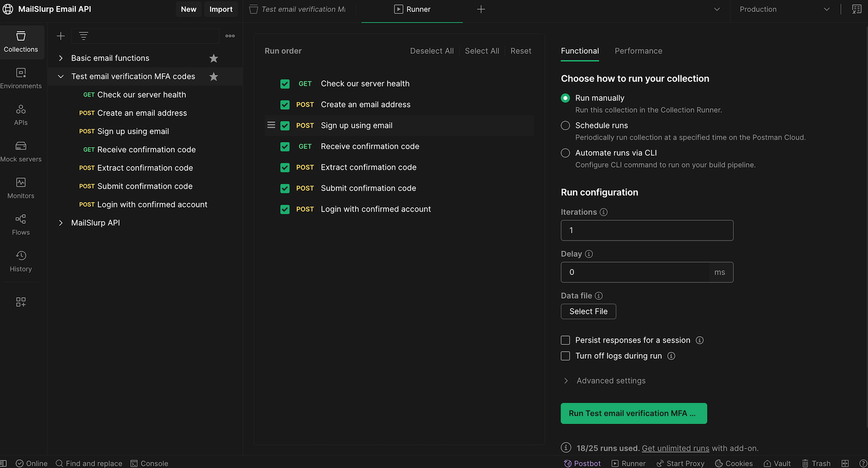
Task: Uncheck the Create an email address request
Action: tap(285, 105)
